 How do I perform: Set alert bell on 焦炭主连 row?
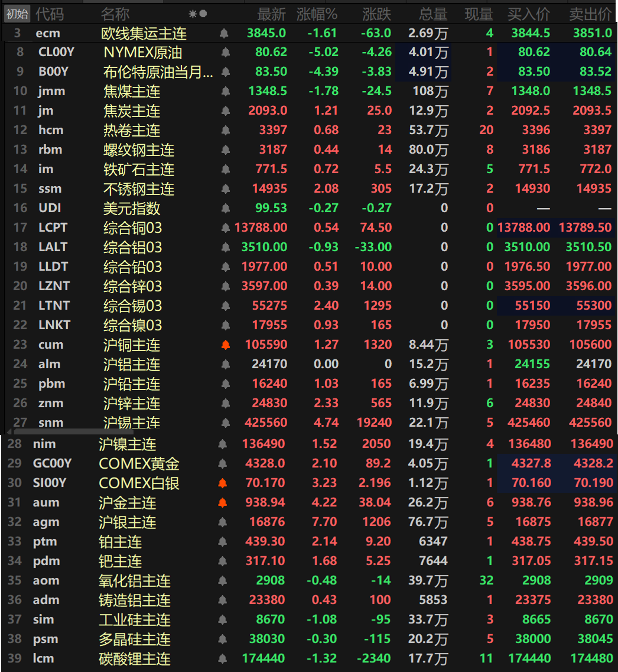pos(226,111)
